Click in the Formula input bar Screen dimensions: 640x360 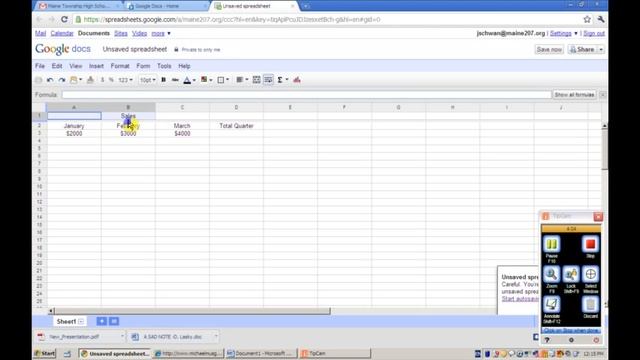point(307,95)
